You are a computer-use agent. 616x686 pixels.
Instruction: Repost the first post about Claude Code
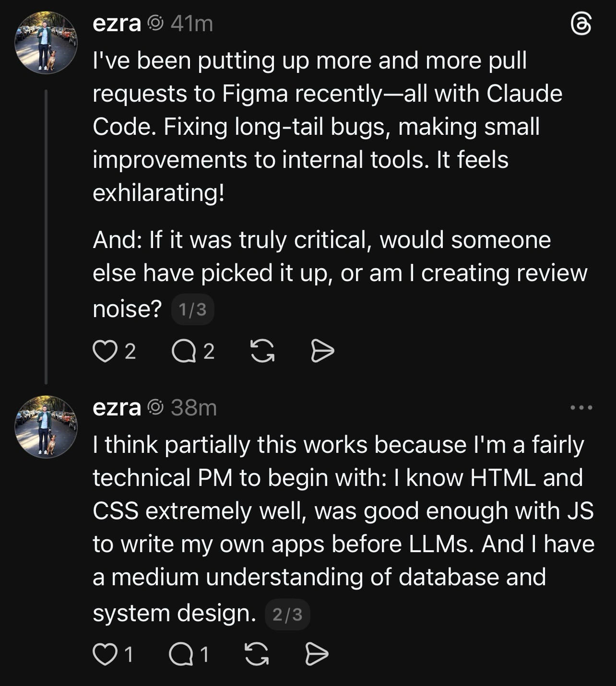(262, 351)
